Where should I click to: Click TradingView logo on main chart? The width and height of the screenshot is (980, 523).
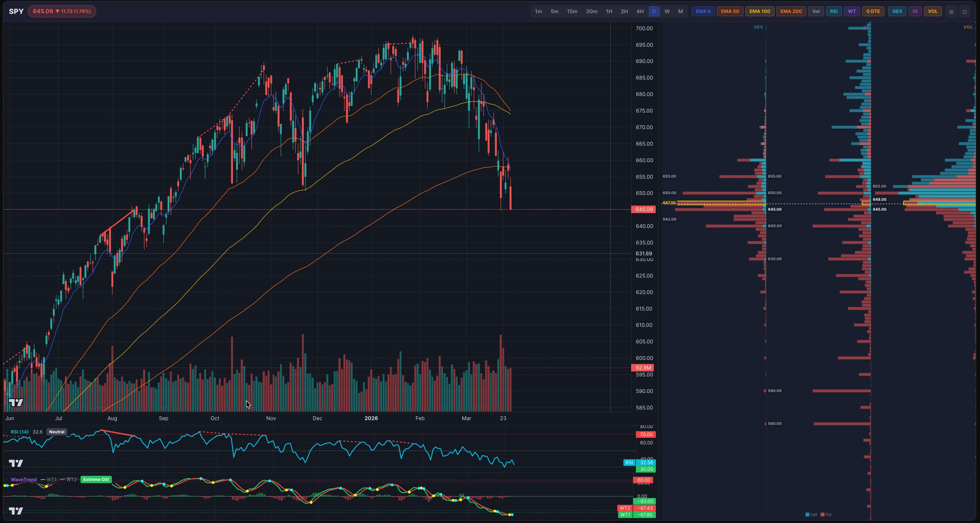point(16,403)
